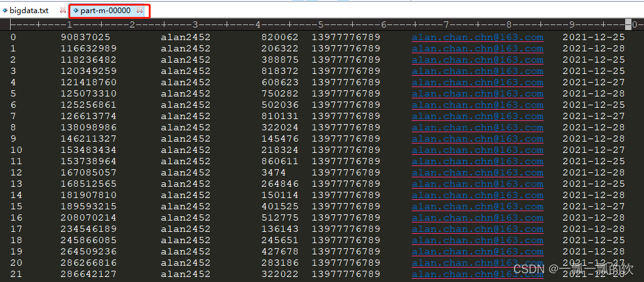Open the email link in row 8
The width and height of the screenshot is (644, 282).
click(478, 127)
